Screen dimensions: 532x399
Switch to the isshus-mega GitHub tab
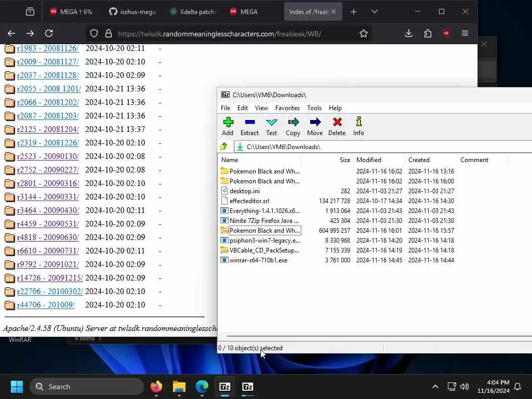(x=131, y=12)
